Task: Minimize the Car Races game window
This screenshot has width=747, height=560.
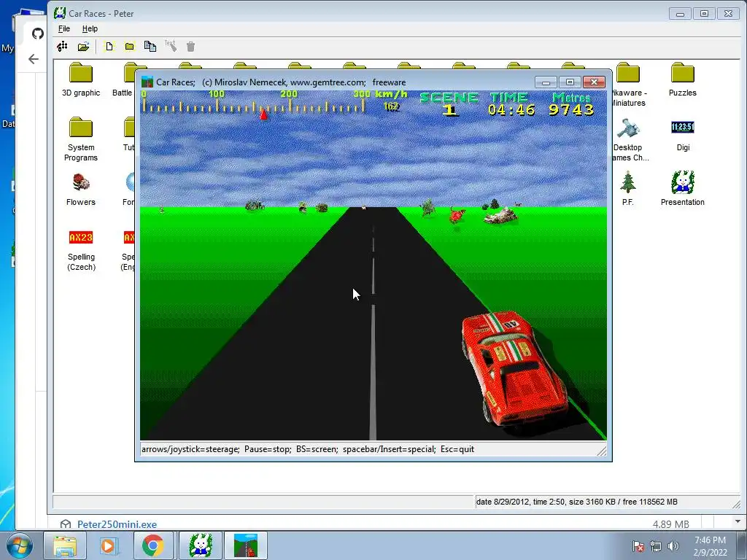Action: coord(546,82)
